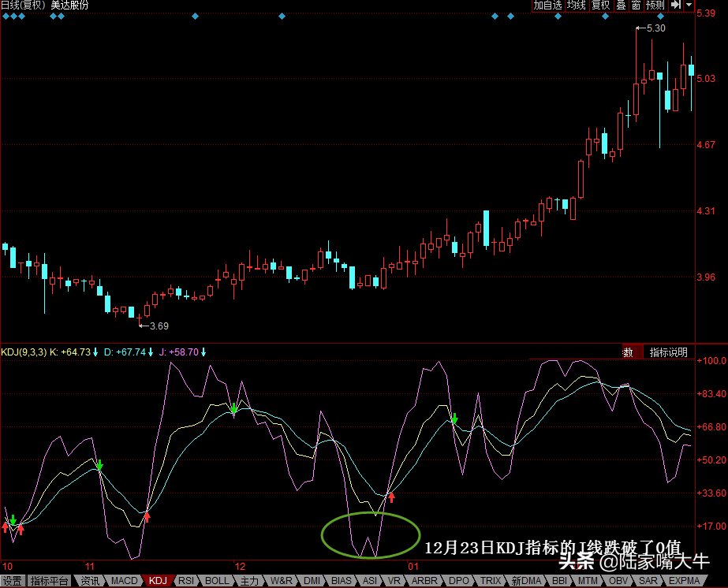Click the KDJ(9,3,3) parameter label

click(x=24, y=352)
